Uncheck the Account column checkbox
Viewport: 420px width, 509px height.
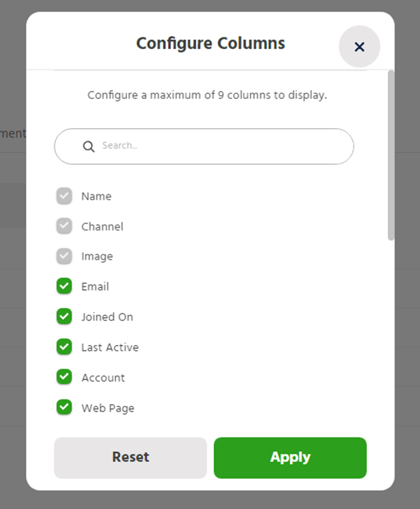click(x=64, y=377)
